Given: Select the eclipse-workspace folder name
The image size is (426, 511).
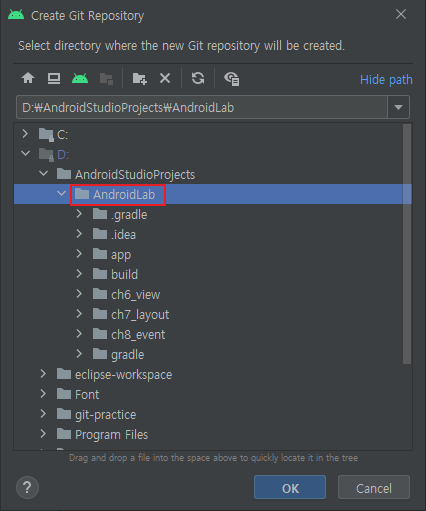Looking at the screenshot, I should [124, 375].
